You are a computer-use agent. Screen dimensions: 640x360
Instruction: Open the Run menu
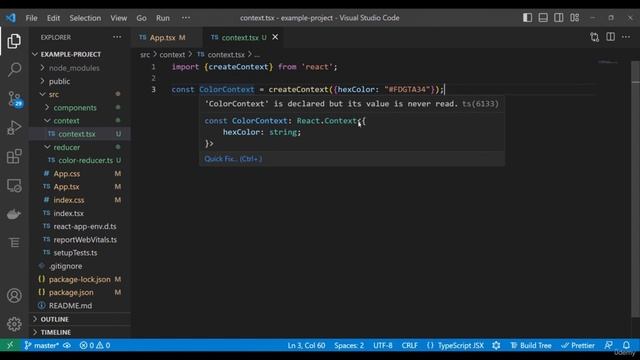[x=163, y=18]
